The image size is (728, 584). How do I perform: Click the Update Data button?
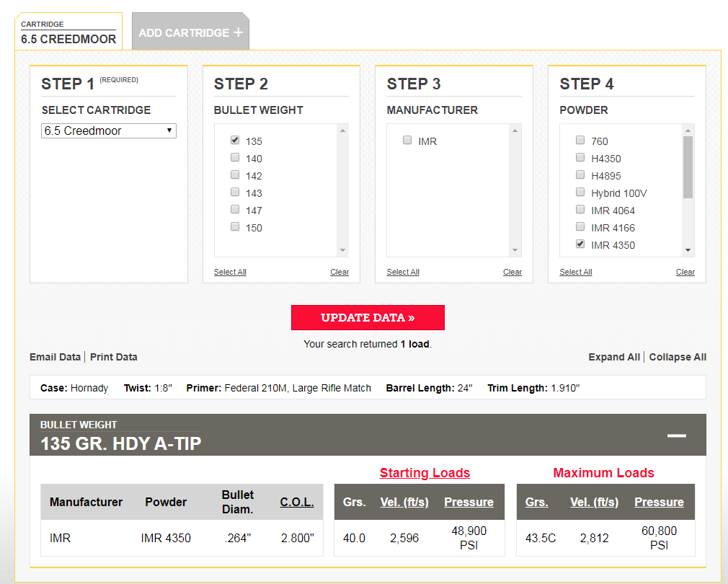[368, 317]
